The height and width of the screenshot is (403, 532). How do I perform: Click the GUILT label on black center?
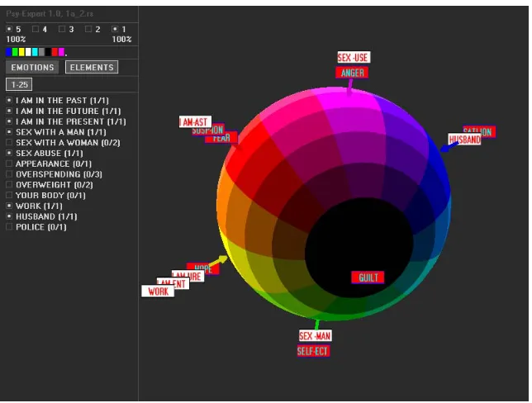(x=368, y=277)
